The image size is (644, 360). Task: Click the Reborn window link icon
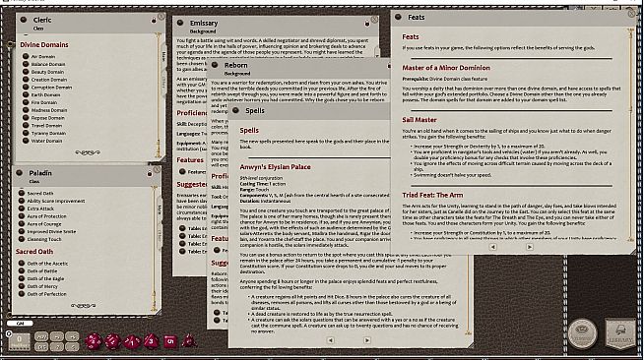215,65
